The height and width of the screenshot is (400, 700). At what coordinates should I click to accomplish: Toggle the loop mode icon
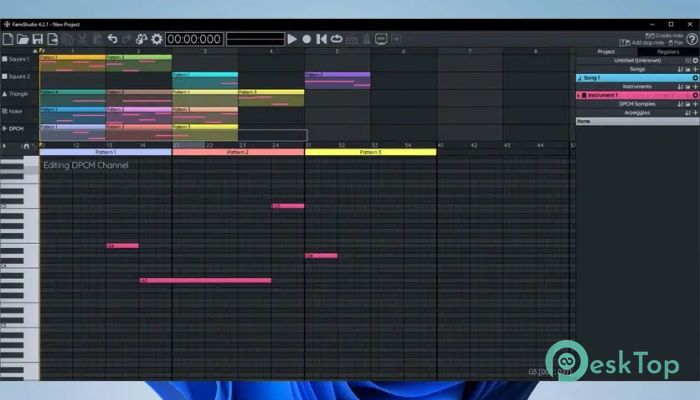click(336, 39)
